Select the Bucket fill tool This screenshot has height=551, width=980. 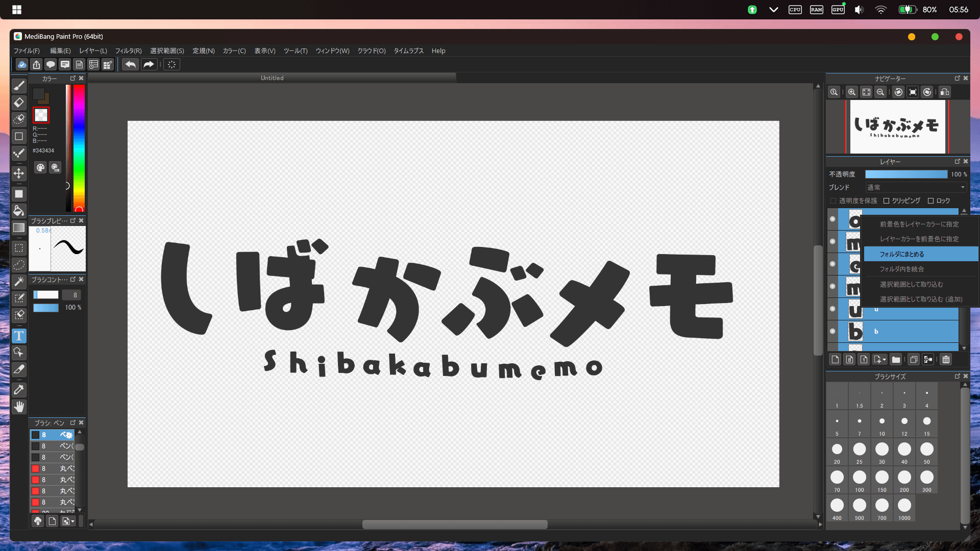tap(19, 211)
